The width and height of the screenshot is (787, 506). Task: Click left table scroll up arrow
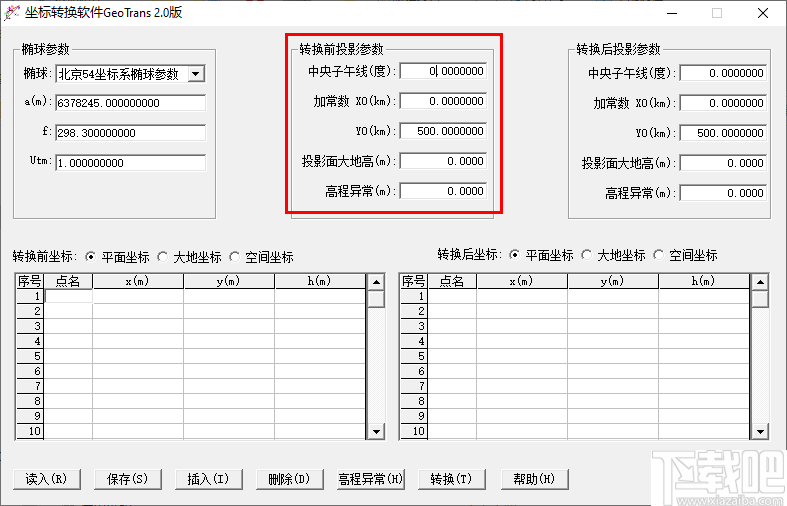(376, 282)
